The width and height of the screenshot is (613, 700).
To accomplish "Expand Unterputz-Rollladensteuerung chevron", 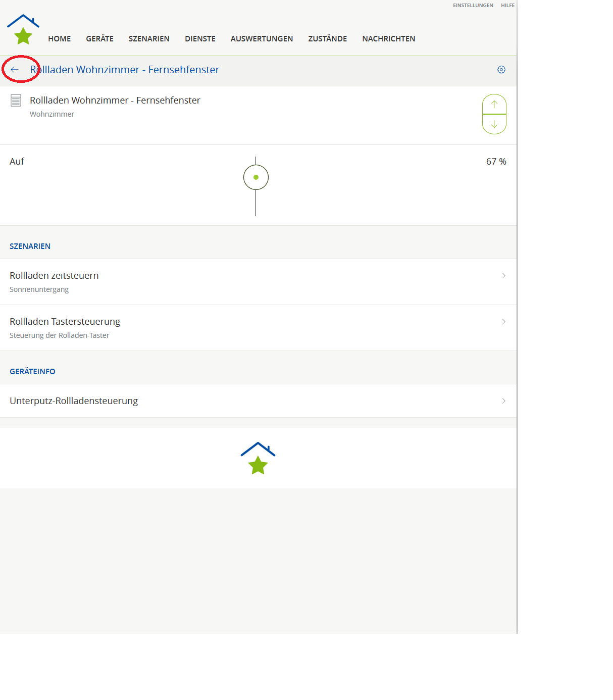I will pos(503,401).
